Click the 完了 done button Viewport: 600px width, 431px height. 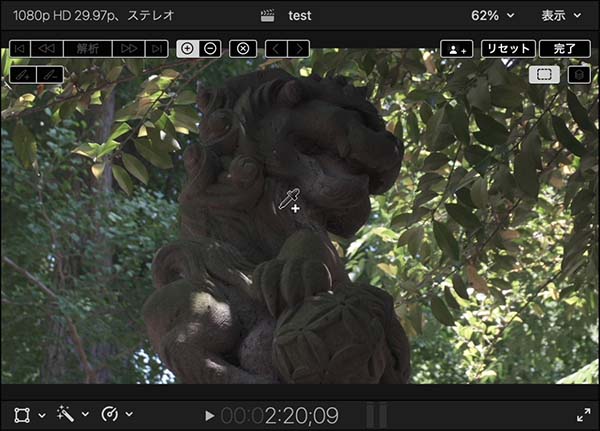pyautogui.click(x=565, y=49)
